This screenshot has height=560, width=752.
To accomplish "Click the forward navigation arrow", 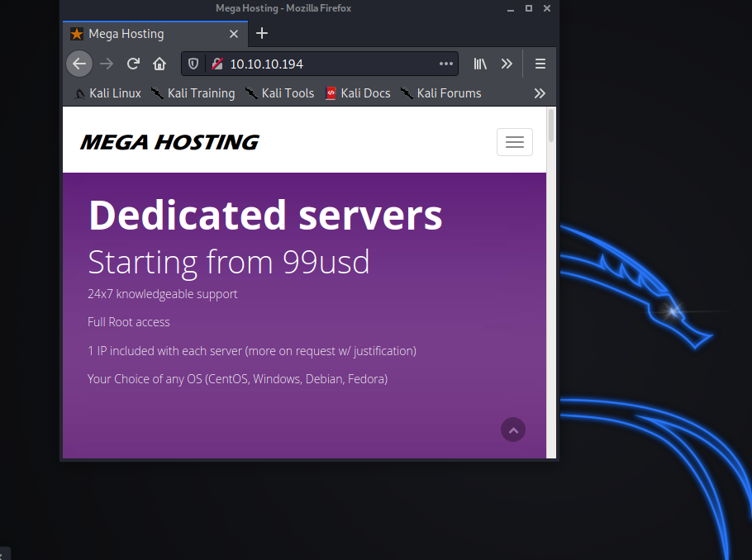I will [x=107, y=64].
